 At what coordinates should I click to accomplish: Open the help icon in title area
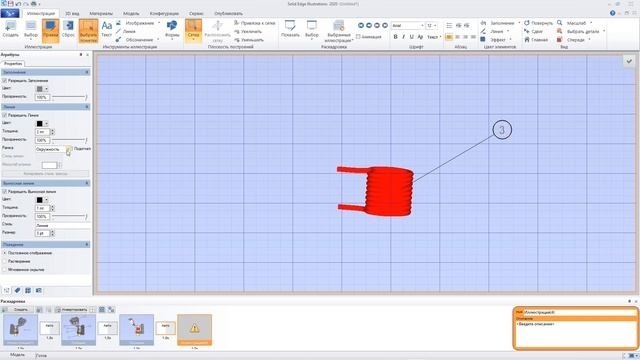click(612, 13)
